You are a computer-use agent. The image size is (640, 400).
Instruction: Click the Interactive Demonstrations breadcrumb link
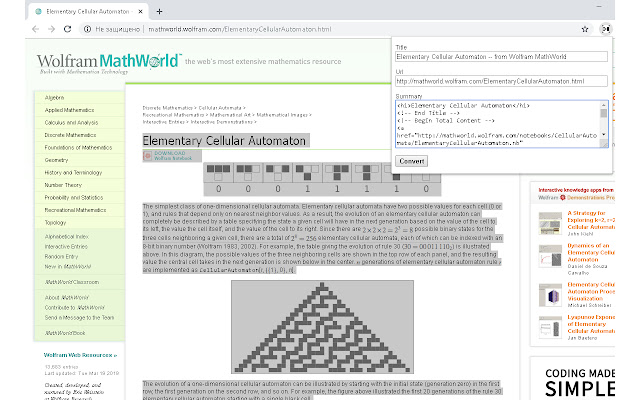222,122
